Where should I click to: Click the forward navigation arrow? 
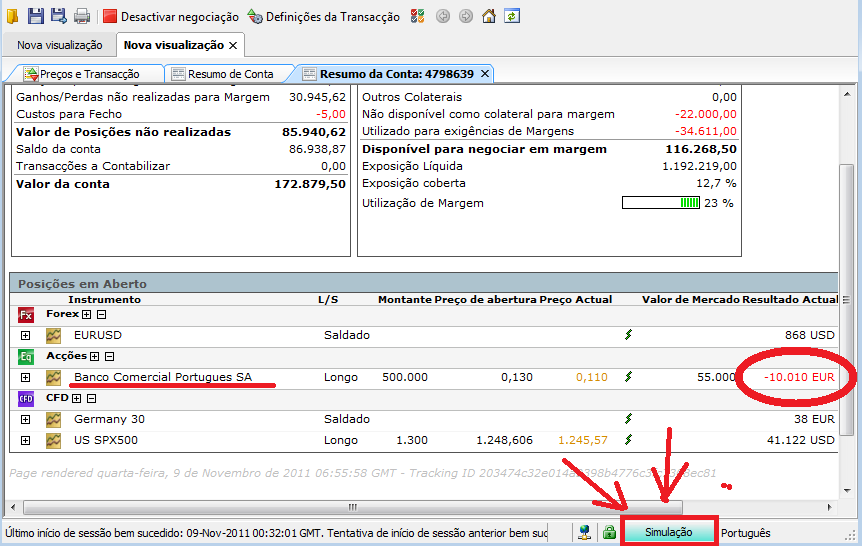tap(466, 16)
